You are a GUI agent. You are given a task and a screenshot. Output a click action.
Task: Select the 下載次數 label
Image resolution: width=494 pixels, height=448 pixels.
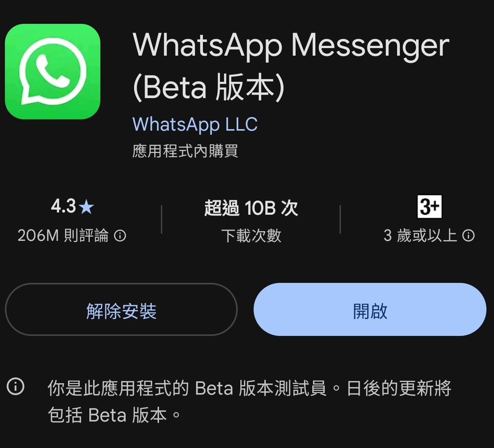click(x=251, y=236)
